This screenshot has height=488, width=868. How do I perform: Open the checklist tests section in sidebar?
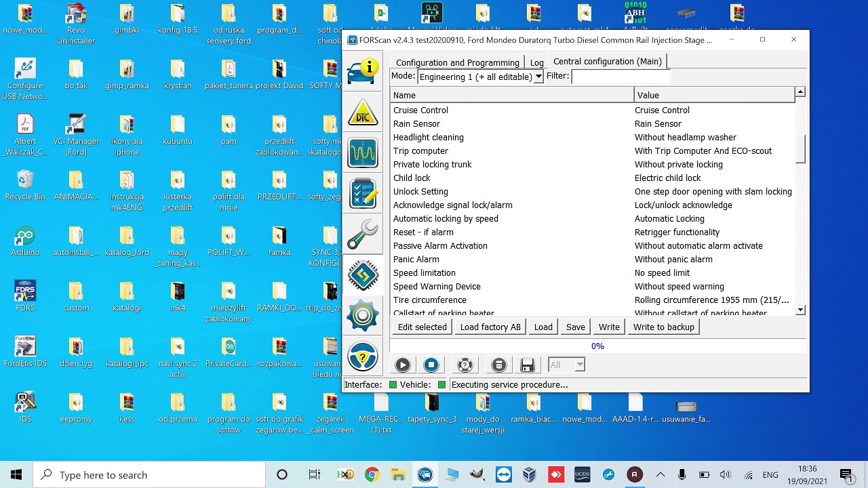coord(363,194)
